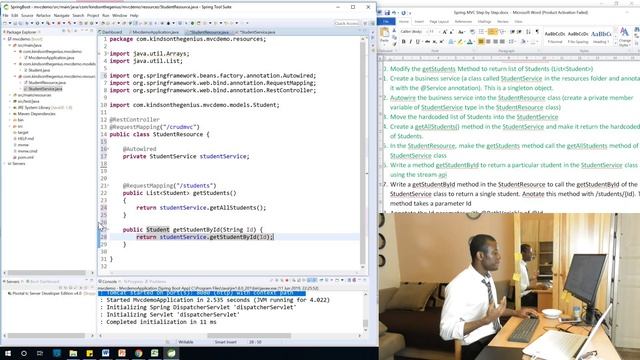Screen dimensions: 640x360
Task: Open Dashboard editor tab
Action: (x=111, y=32)
